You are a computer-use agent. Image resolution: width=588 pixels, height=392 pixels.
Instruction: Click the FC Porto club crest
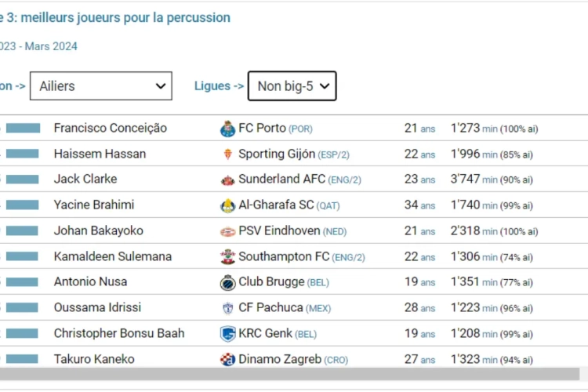227,129
